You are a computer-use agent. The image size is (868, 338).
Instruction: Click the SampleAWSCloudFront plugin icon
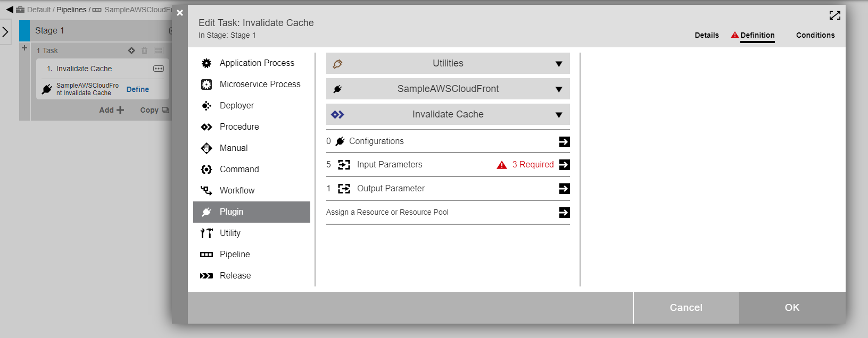337,89
